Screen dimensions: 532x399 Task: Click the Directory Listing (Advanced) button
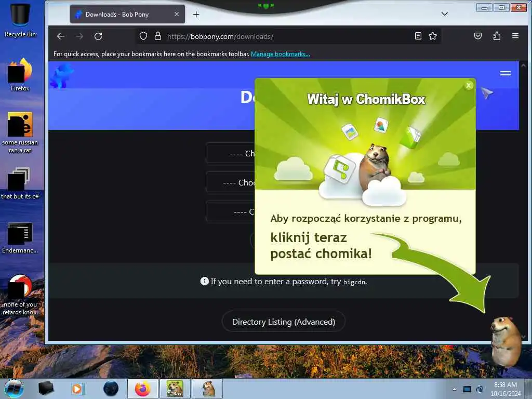(x=284, y=322)
